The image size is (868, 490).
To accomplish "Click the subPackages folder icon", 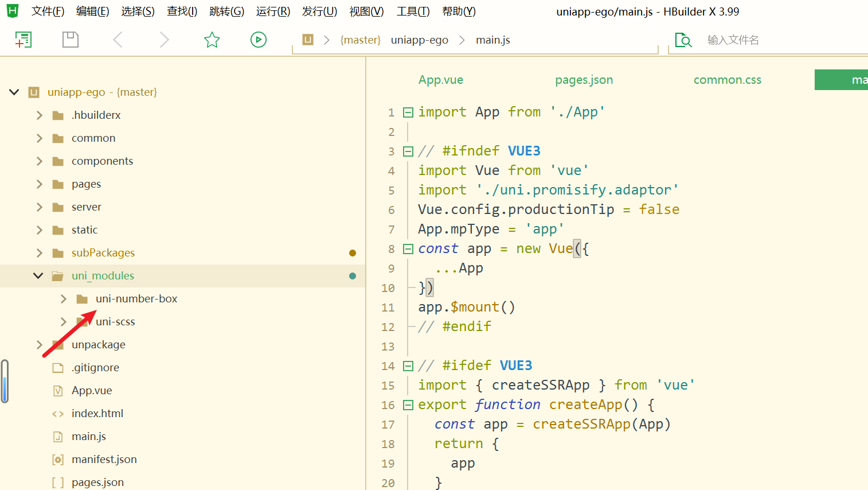I will click(x=58, y=253).
